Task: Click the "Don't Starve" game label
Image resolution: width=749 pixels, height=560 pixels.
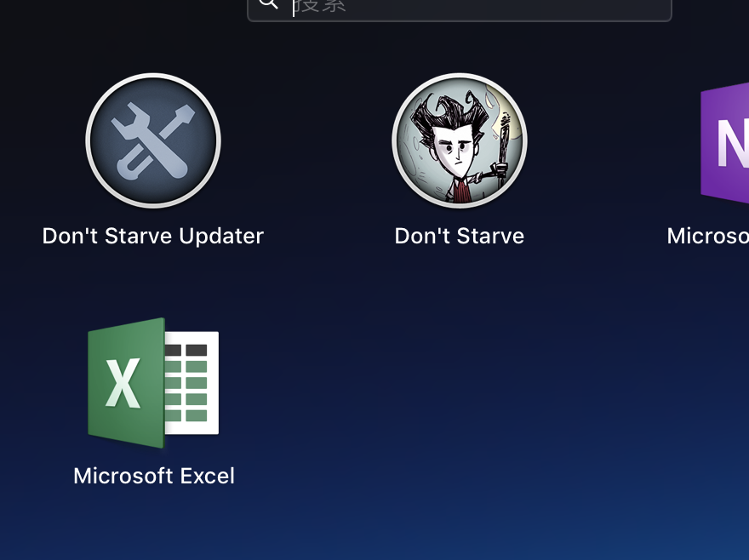Action: (x=460, y=236)
